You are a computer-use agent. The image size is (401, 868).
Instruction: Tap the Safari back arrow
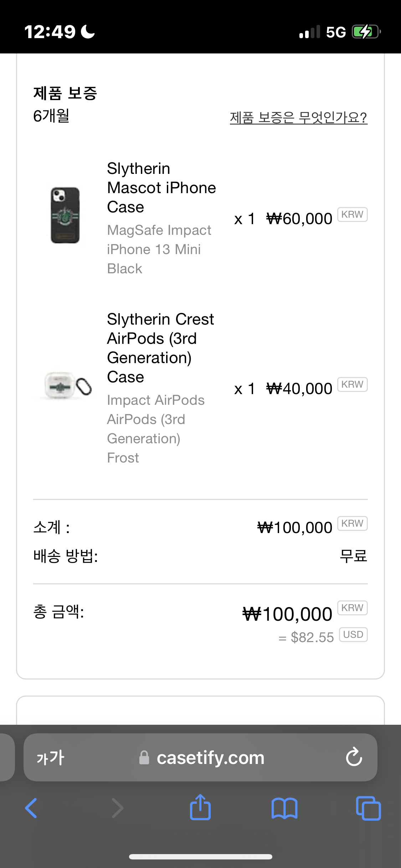tap(31, 808)
